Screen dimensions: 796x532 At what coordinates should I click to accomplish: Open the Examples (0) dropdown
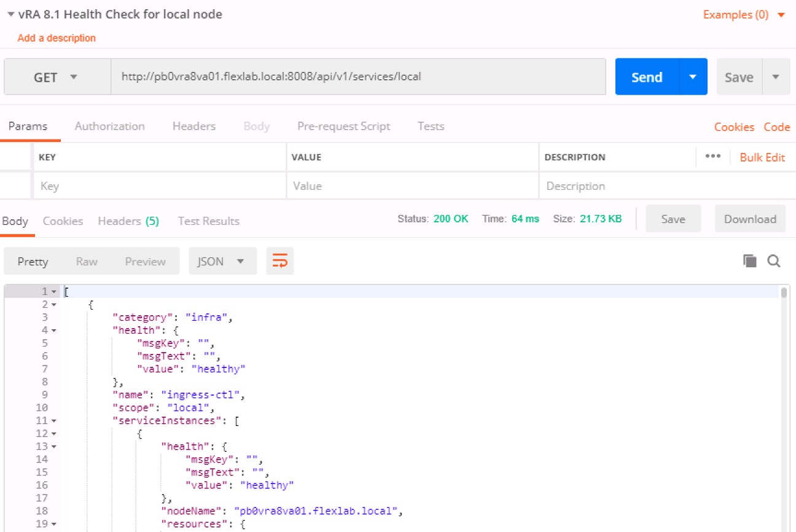[x=744, y=15]
